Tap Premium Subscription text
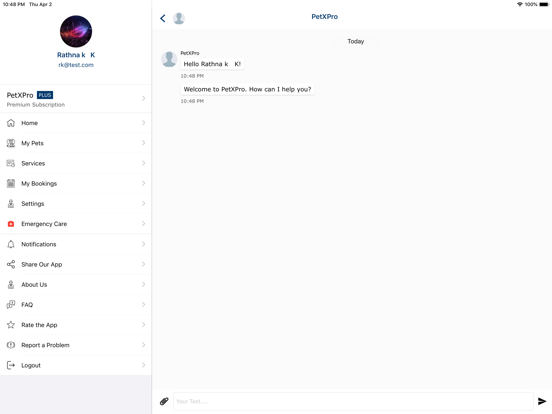Screen dimensions: 552x414 [x=36, y=105]
